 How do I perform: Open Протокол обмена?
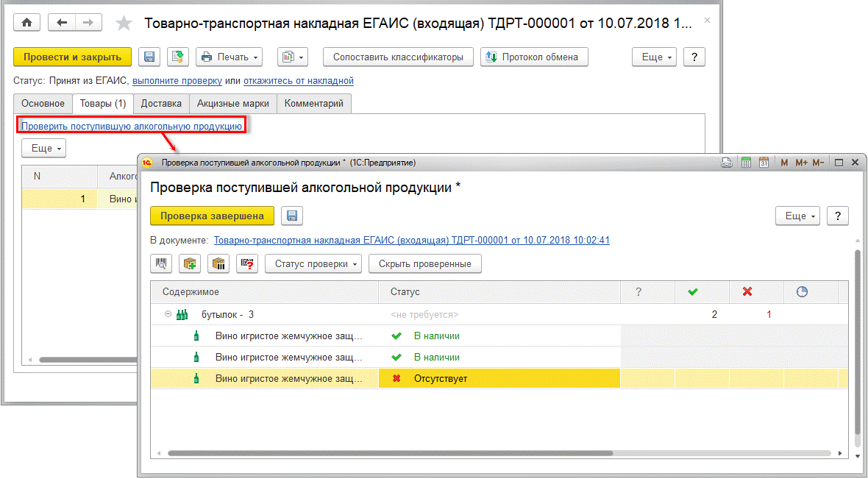pyautogui.click(x=533, y=57)
